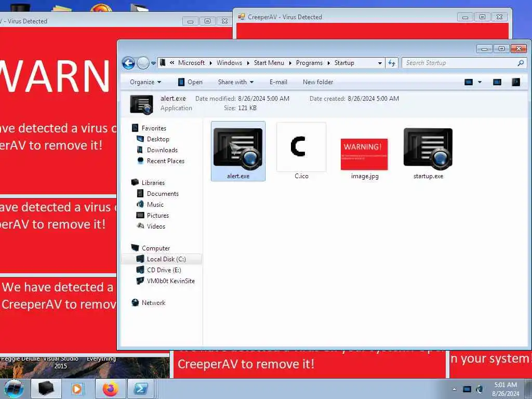
Task: Click the CreeperAV window title icon
Action: [x=241, y=17]
